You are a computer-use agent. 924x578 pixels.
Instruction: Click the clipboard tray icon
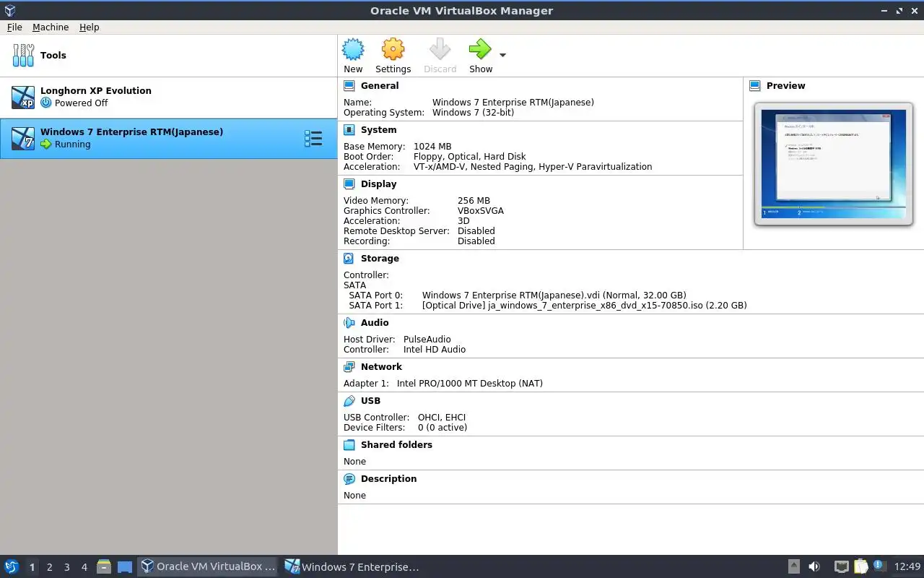coord(860,566)
